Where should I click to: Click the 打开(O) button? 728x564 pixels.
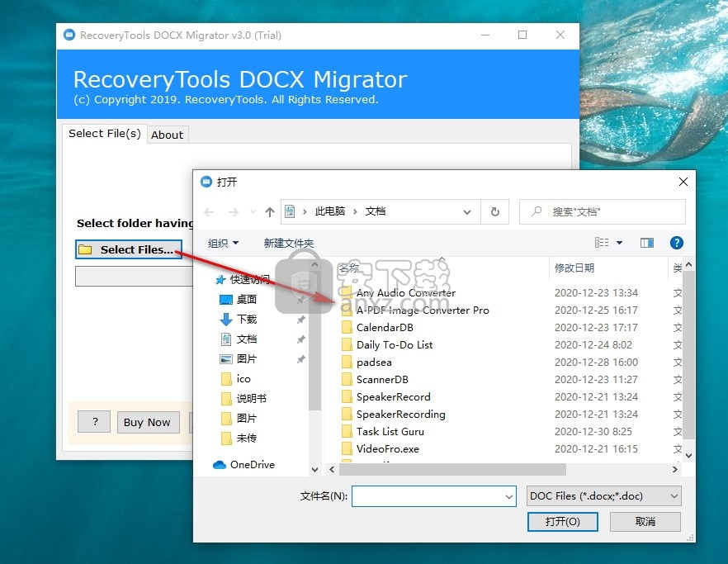563,522
